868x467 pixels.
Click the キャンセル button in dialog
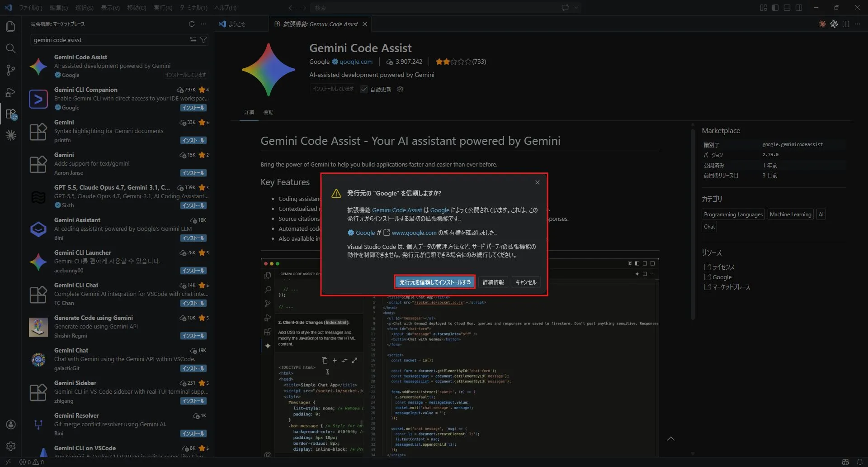point(526,282)
